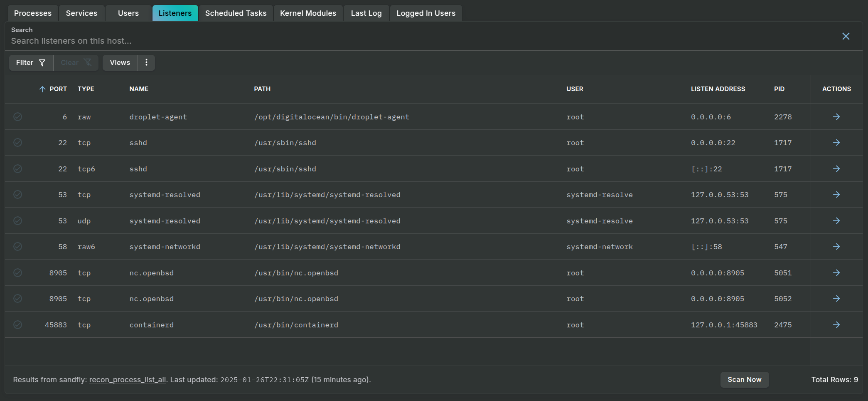The image size is (868, 401).
Task: Open details arrow for sshd tcp6 row
Action: click(x=836, y=169)
